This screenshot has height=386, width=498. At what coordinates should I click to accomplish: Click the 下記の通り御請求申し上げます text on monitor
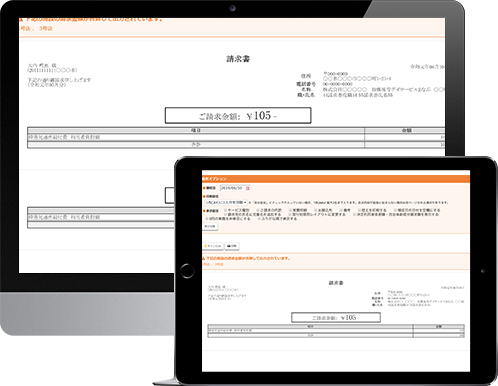pyautogui.click(x=59, y=80)
